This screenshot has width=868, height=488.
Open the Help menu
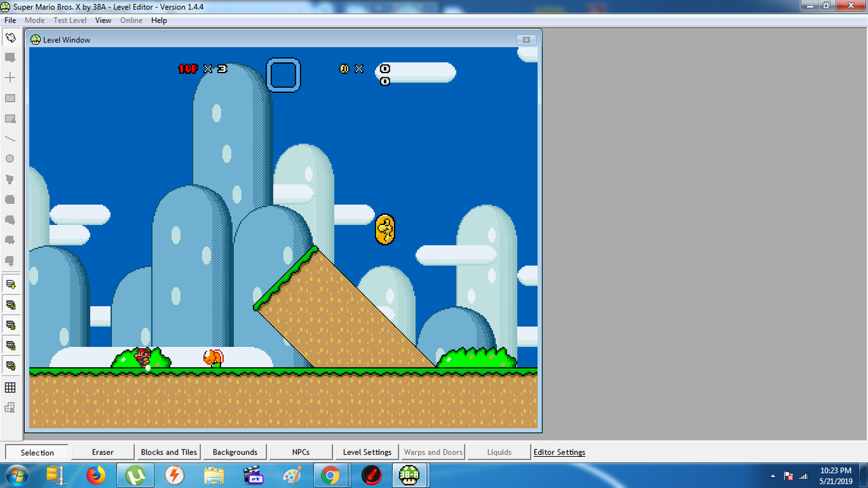coord(159,20)
